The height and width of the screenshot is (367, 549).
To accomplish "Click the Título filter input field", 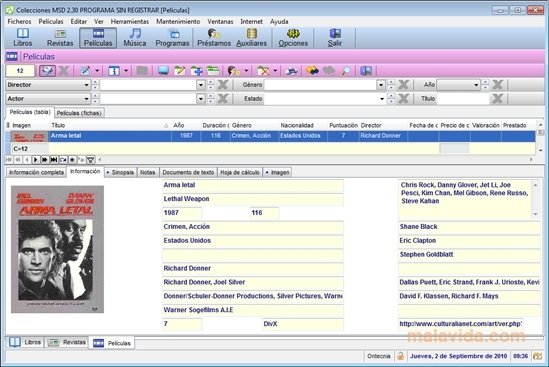I will [x=463, y=99].
